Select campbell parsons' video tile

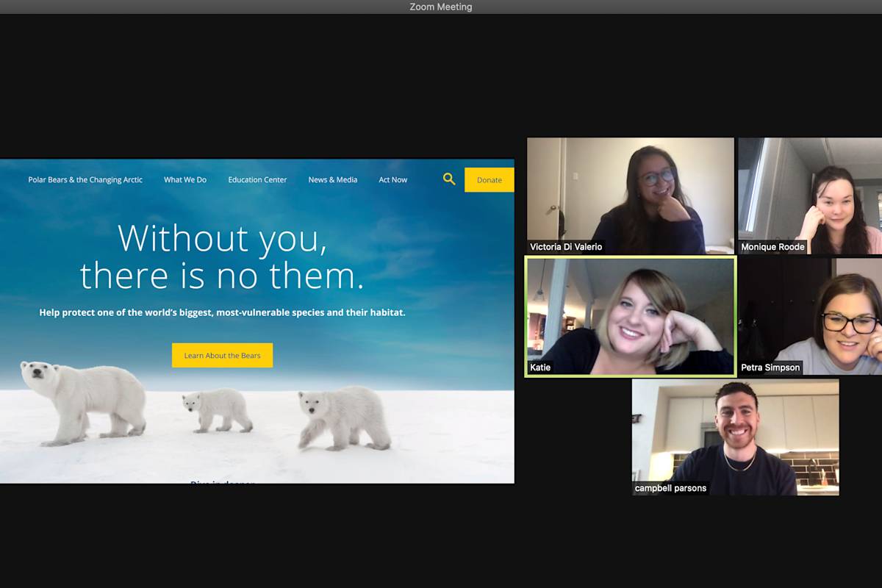(736, 437)
